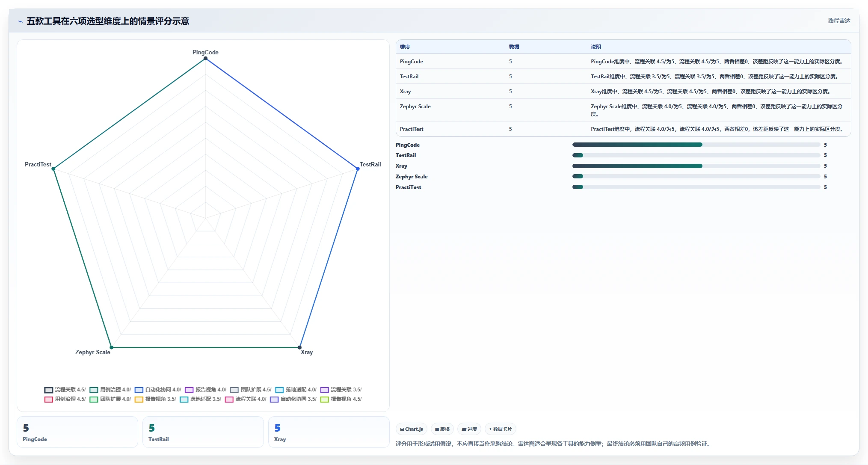Click the 说明 column header
Screen dimensions: 868x465
tap(596, 47)
